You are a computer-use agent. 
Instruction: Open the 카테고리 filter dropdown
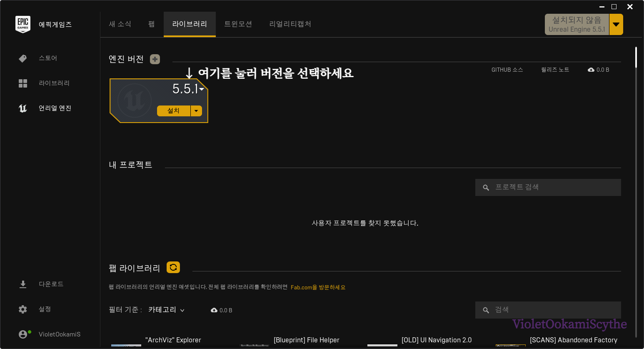click(166, 310)
